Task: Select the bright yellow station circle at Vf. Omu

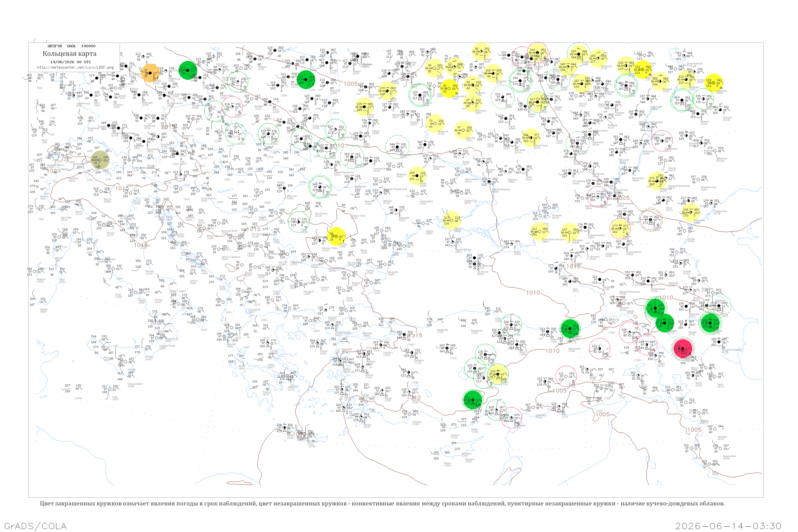Action: (336, 236)
